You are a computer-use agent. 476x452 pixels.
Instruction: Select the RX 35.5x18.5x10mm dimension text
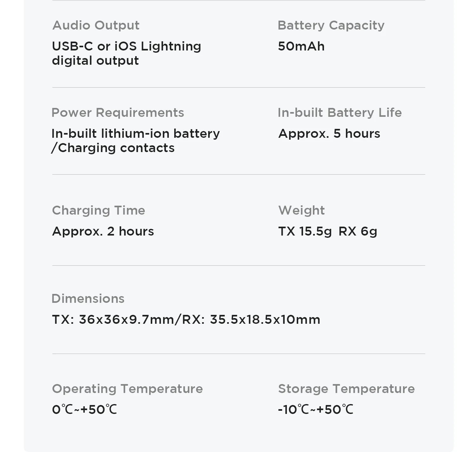[251, 320]
